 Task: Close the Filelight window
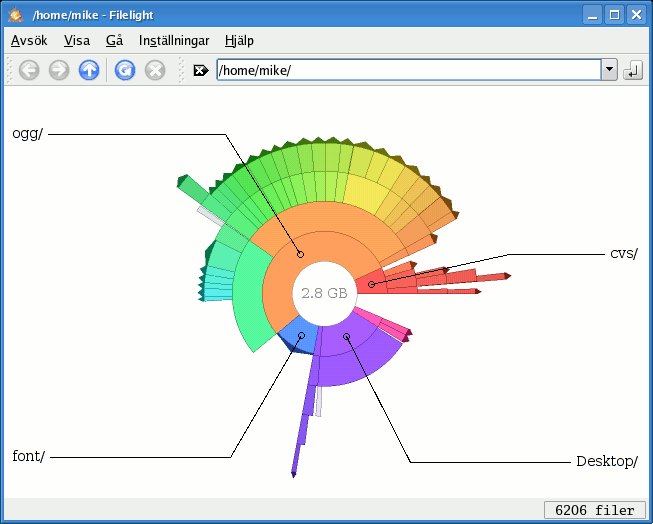point(637,15)
